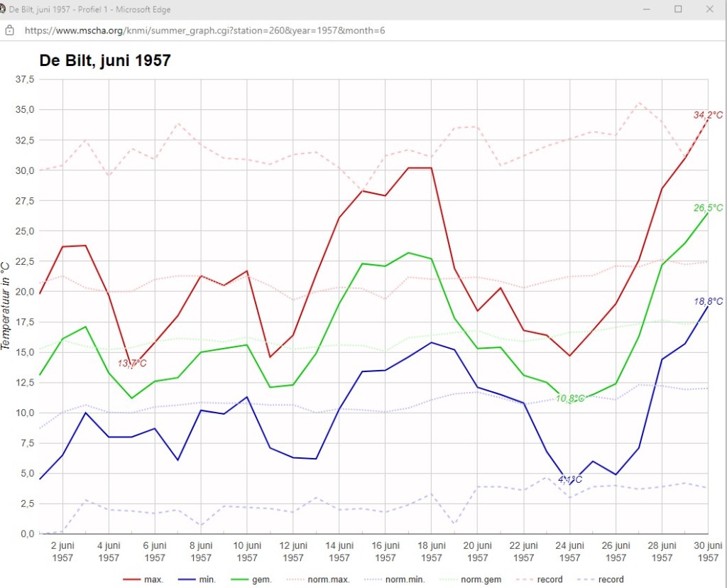Click the '13,7°C' red minimum annotation

(x=131, y=363)
